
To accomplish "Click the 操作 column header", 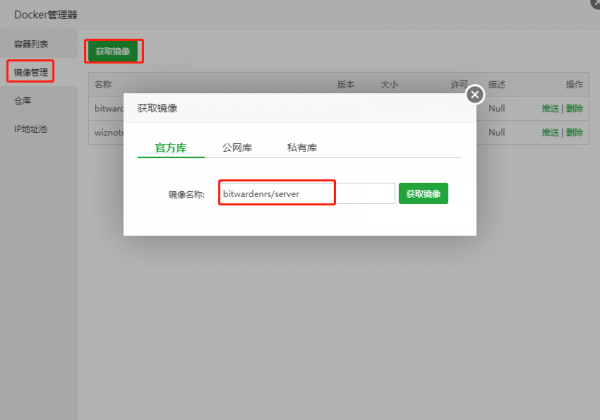I will click(x=573, y=84).
